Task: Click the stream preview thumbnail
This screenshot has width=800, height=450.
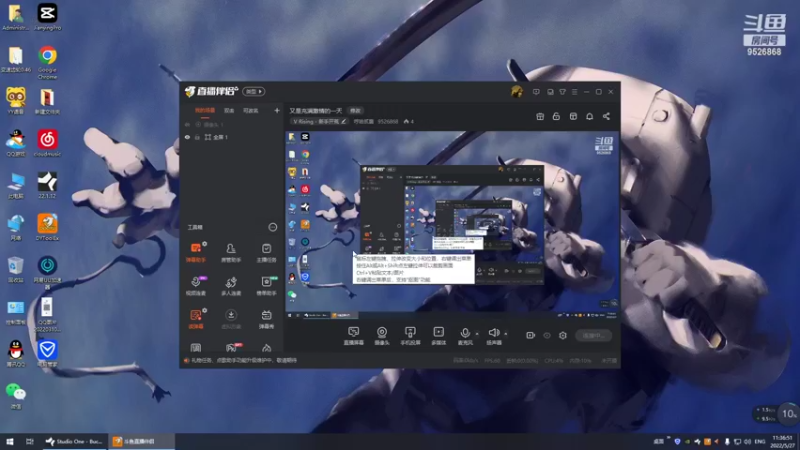Action: 452,226
